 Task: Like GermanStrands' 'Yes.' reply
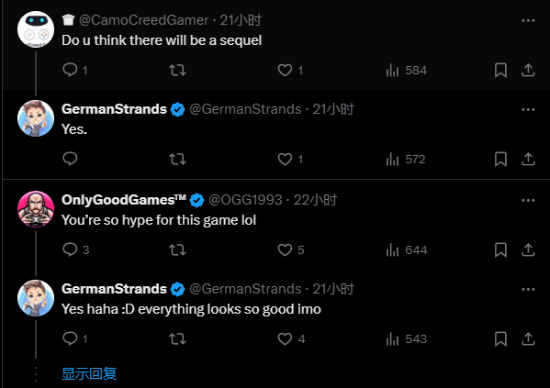[x=285, y=159]
